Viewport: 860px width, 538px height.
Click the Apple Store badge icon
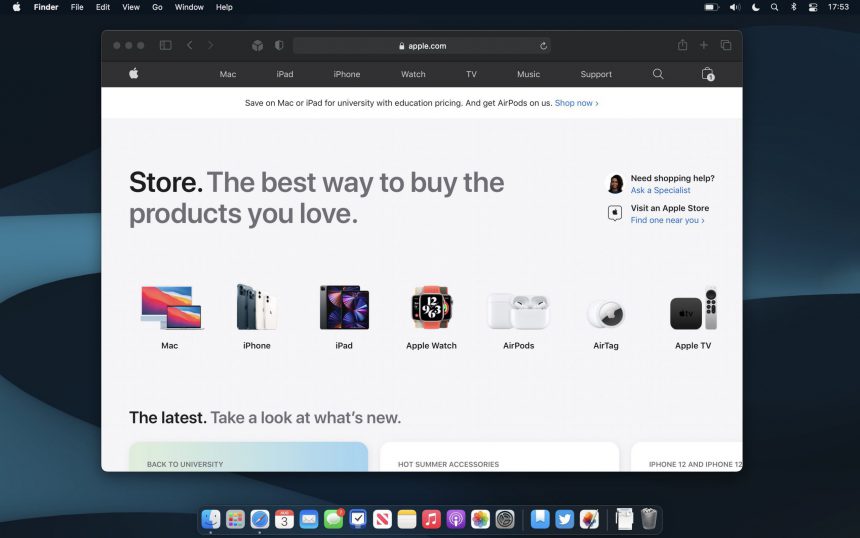coord(615,213)
